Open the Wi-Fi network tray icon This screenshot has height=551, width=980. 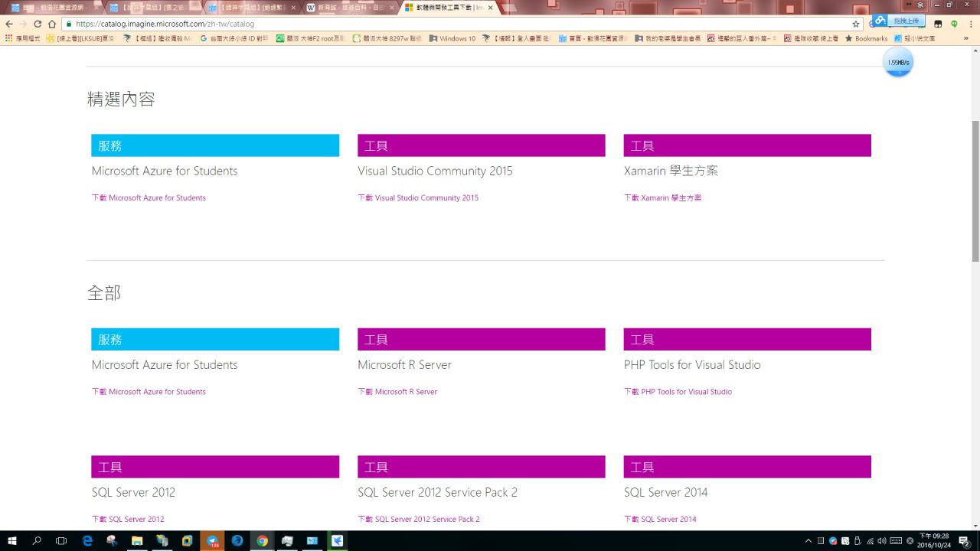[x=870, y=541]
